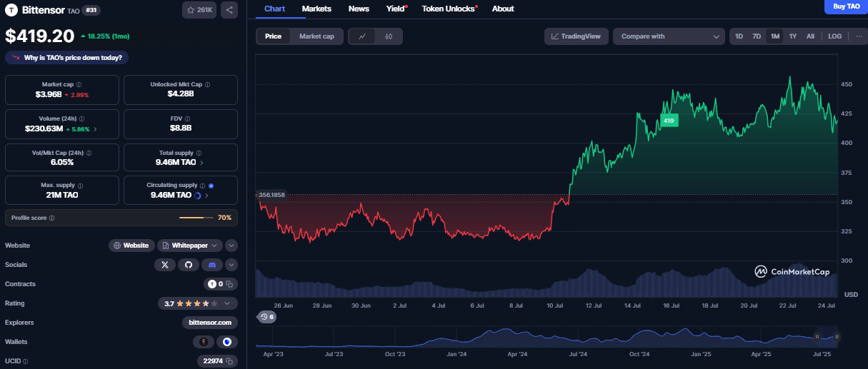Click the Bittensor logo next to the name
This screenshot has height=369, width=868.
pyautogui.click(x=11, y=11)
